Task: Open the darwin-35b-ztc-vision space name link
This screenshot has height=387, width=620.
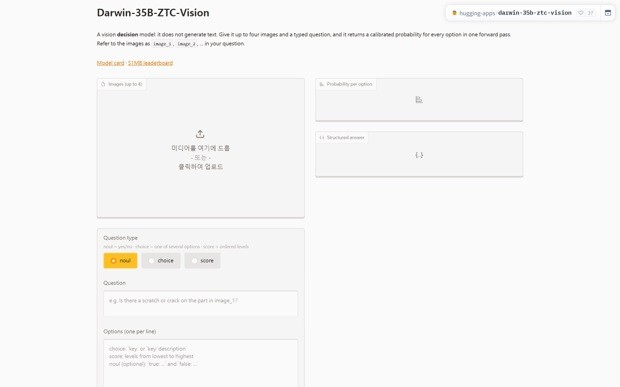Action: coord(535,13)
